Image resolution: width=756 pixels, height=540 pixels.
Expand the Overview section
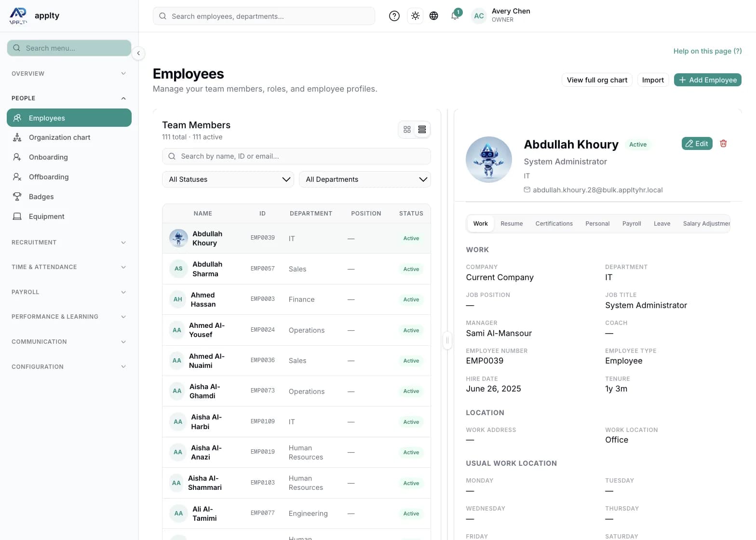69,74
